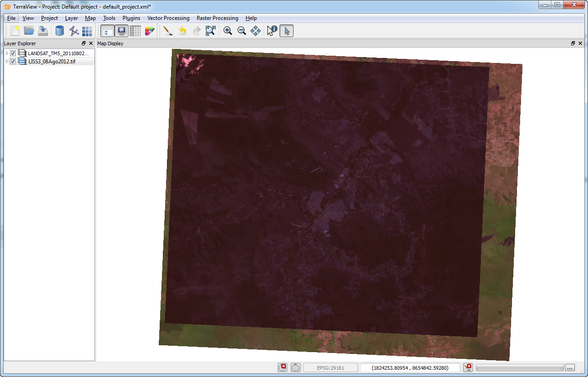
Task: Open the Layer menu
Action: click(71, 18)
